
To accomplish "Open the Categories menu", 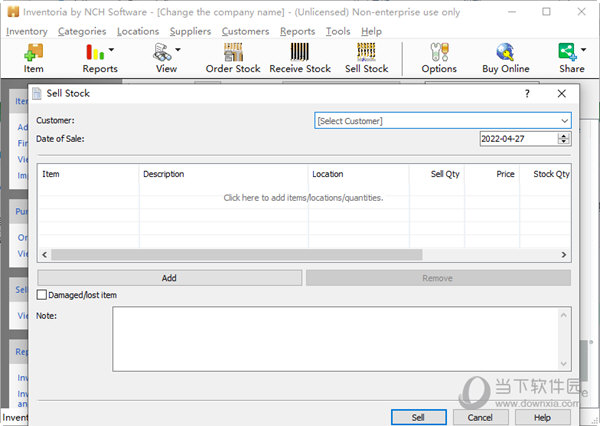I will (x=82, y=31).
